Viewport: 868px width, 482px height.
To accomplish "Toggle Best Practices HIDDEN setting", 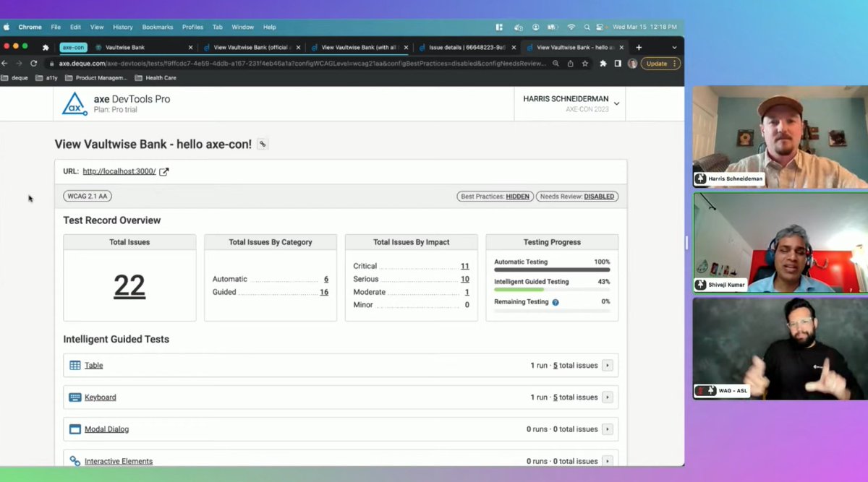I will [494, 197].
